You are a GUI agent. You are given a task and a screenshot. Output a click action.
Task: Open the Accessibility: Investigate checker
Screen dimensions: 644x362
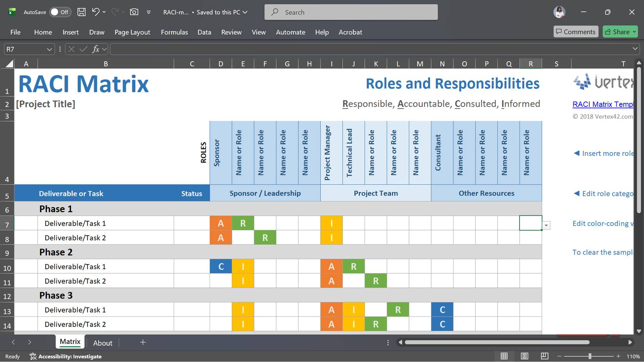(x=66, y=356)
